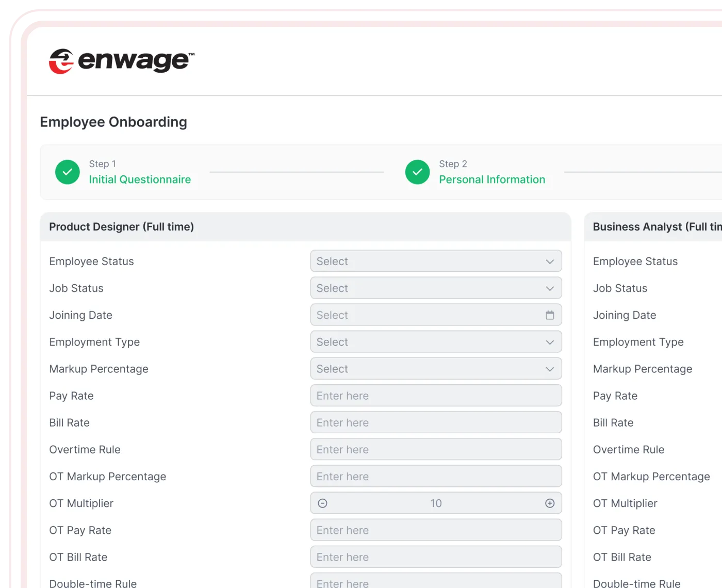The width and height of the screenshot is (722, 588).
Task: Click the enwage logo
Action: [120, 61]
